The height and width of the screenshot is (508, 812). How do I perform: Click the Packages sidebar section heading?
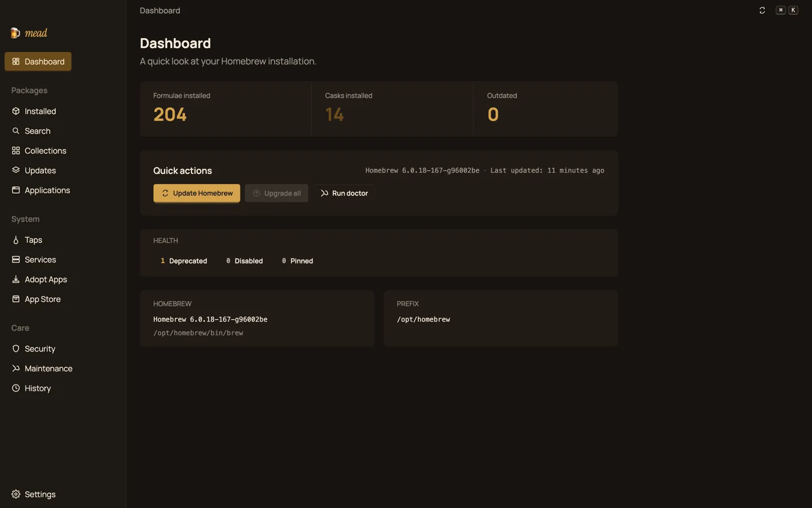[x=29, y=90]
